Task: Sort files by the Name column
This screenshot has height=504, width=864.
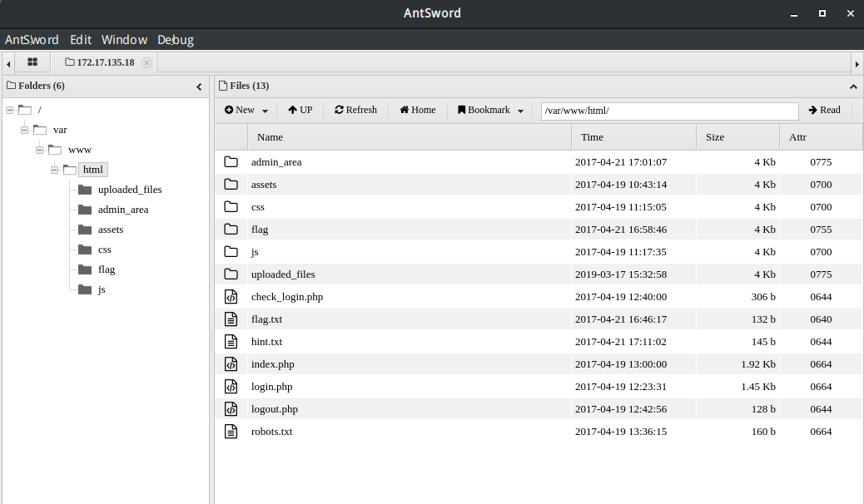Action: coord(410,137)
